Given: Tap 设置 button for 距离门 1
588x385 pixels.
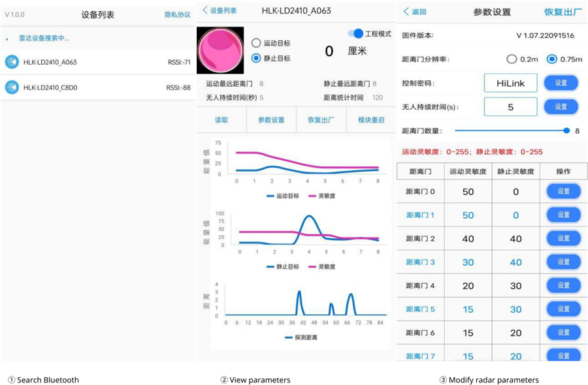Looking at the screenshot, I should point(564,215).
